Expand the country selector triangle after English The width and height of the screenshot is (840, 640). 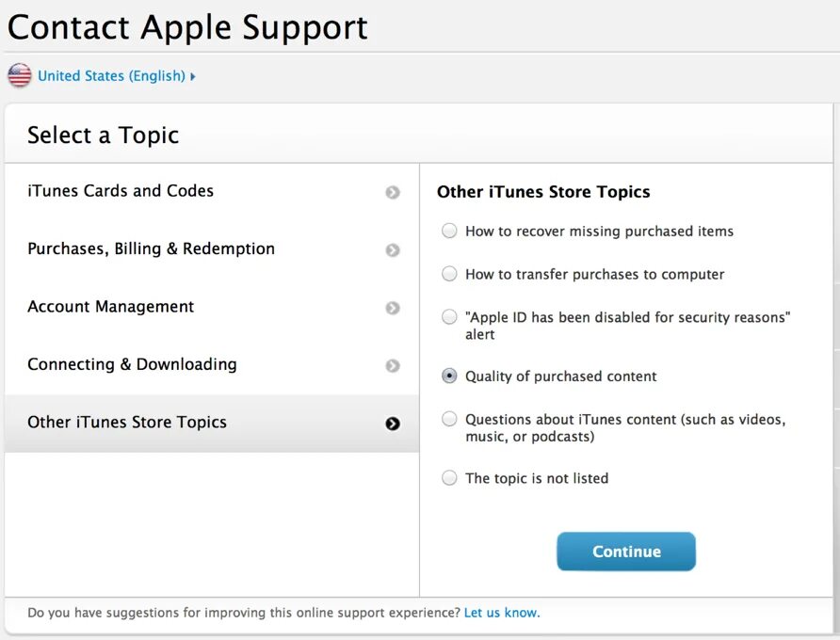(193, 76)
